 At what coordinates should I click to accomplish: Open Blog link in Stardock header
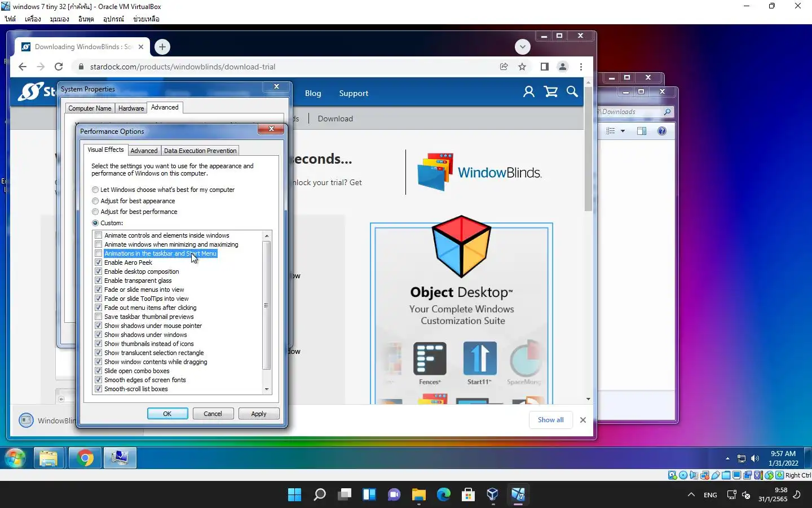point(313,94)
